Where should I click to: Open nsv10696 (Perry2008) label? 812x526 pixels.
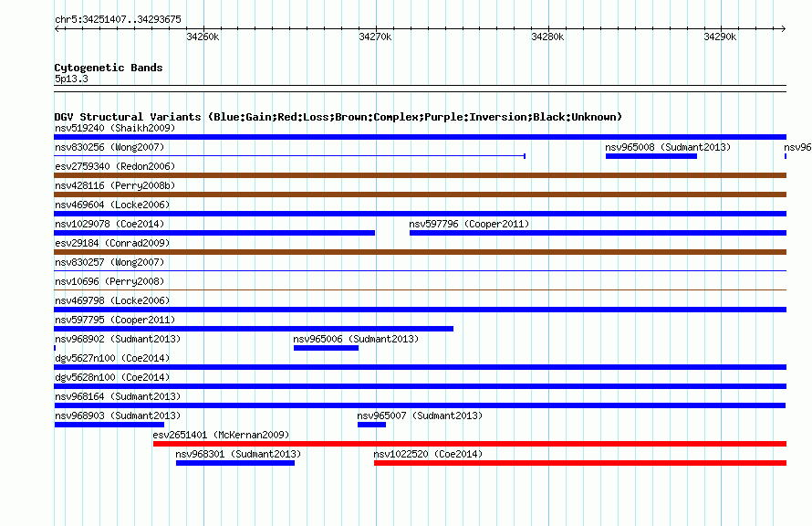pos(109,281)
